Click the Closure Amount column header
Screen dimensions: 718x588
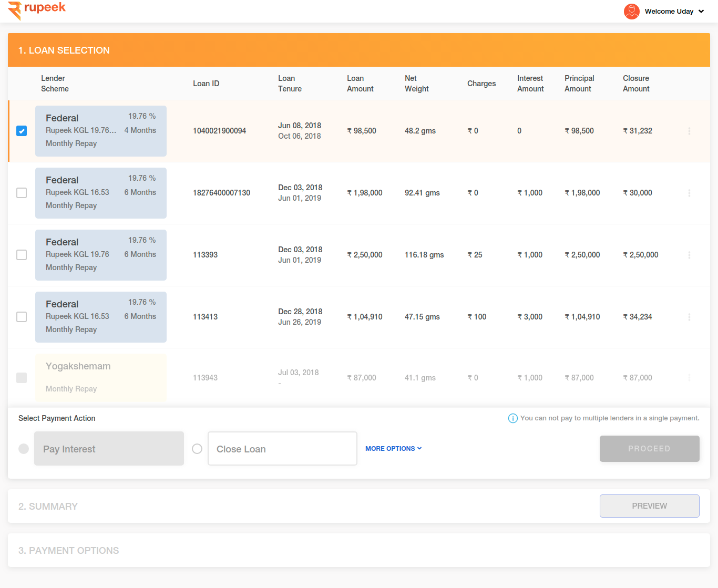636,84
